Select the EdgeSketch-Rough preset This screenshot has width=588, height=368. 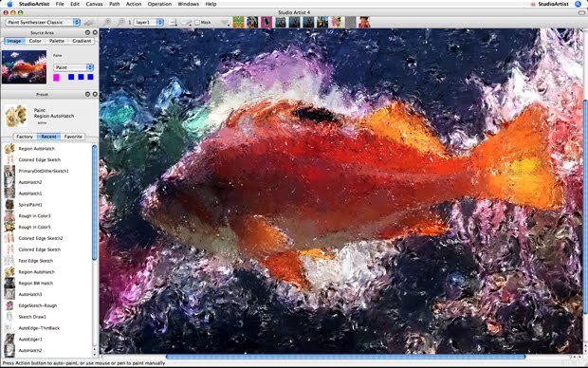(x=46, y=305)
